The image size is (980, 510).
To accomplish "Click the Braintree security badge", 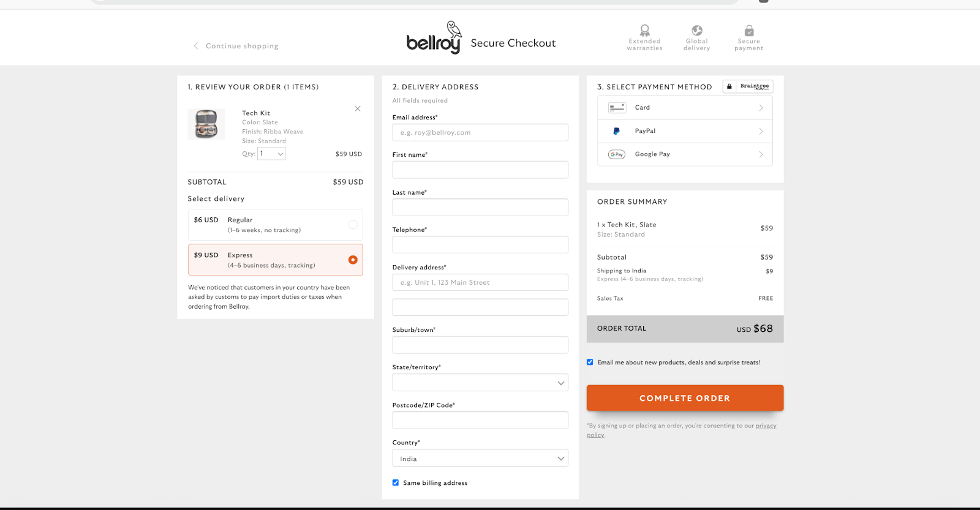I will 748,86.
